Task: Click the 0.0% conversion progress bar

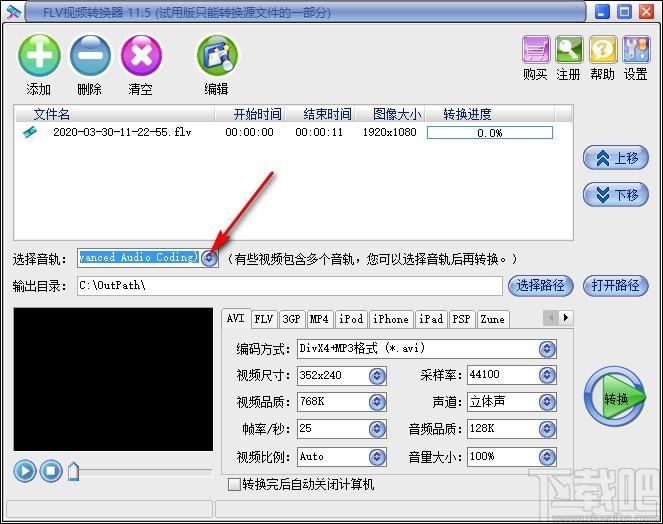Action: pyautogui.click(x=490, y=133)
